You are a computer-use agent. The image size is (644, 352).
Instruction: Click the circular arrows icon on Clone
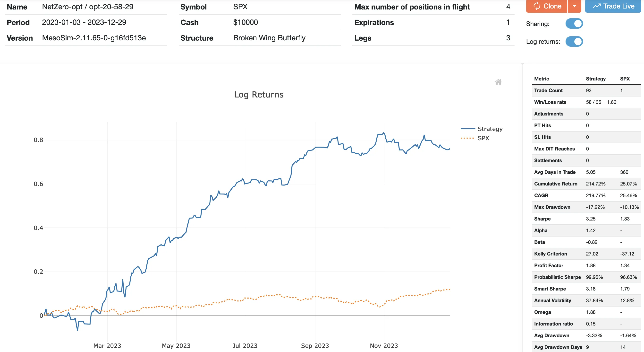click(537, 6)
